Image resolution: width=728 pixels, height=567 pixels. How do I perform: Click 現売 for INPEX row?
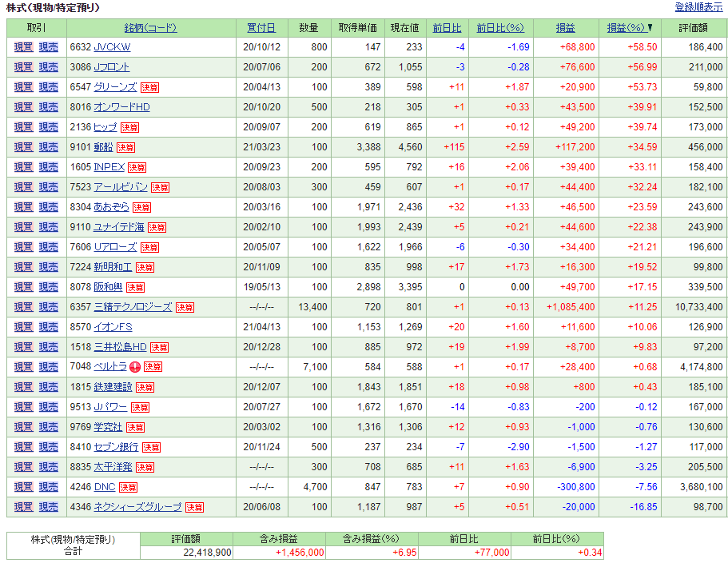48,167
